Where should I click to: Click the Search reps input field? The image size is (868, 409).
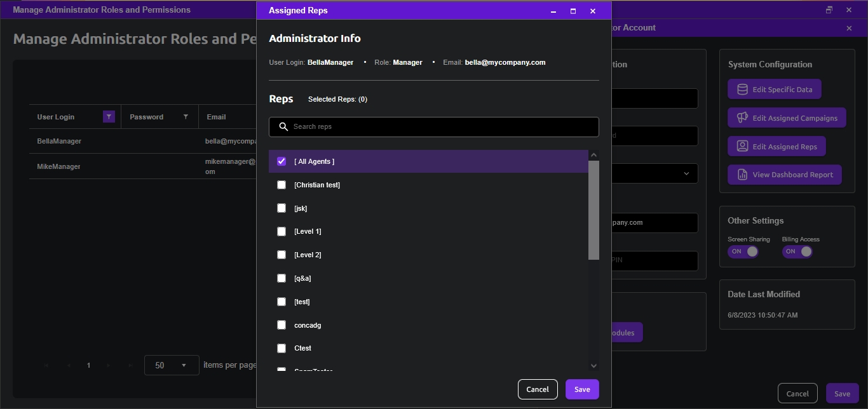[434, 127]
